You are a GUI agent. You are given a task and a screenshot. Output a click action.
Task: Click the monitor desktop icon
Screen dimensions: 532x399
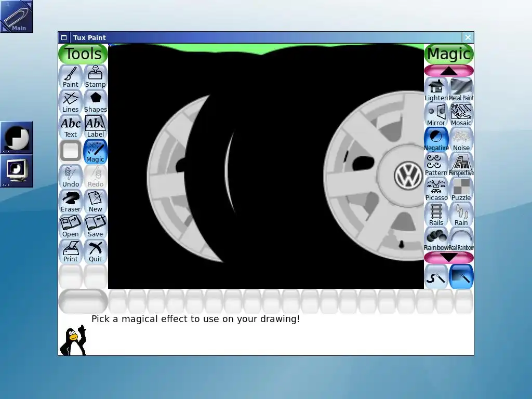(17, 170)
